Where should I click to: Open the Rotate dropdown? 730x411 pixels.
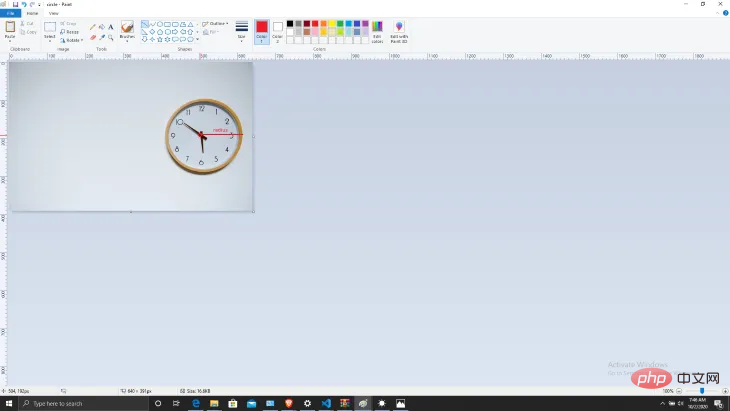pyautogui.click(x=72, y=40)
